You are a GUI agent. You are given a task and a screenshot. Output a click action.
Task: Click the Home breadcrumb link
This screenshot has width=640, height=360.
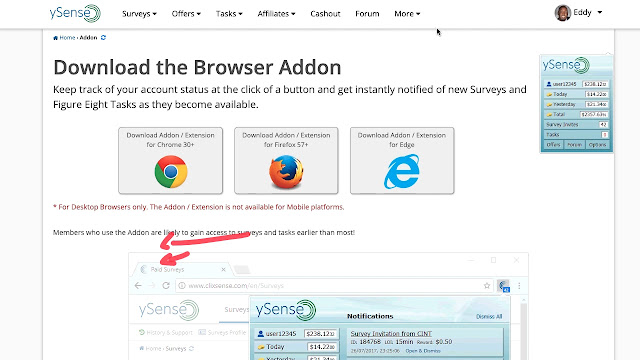(64, 38)
